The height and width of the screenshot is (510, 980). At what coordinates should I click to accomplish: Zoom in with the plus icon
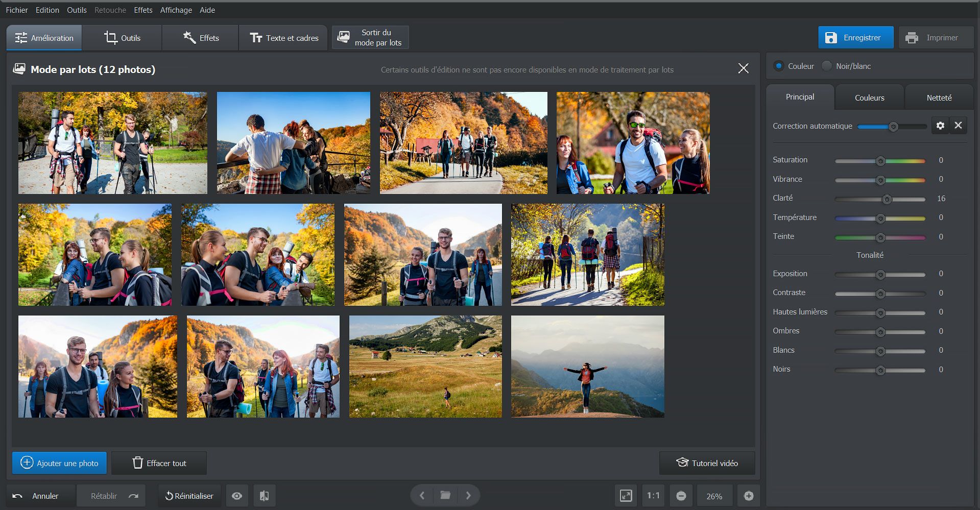(748, 496)
